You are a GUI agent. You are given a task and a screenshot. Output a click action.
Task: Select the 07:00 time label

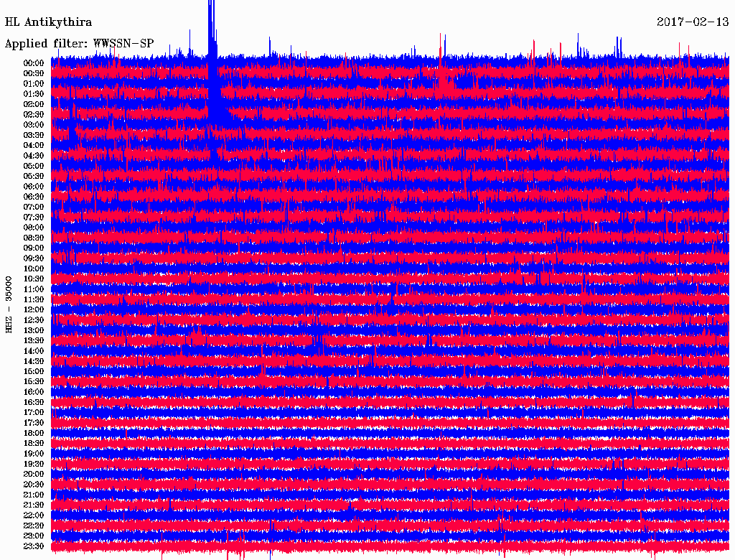34,207
